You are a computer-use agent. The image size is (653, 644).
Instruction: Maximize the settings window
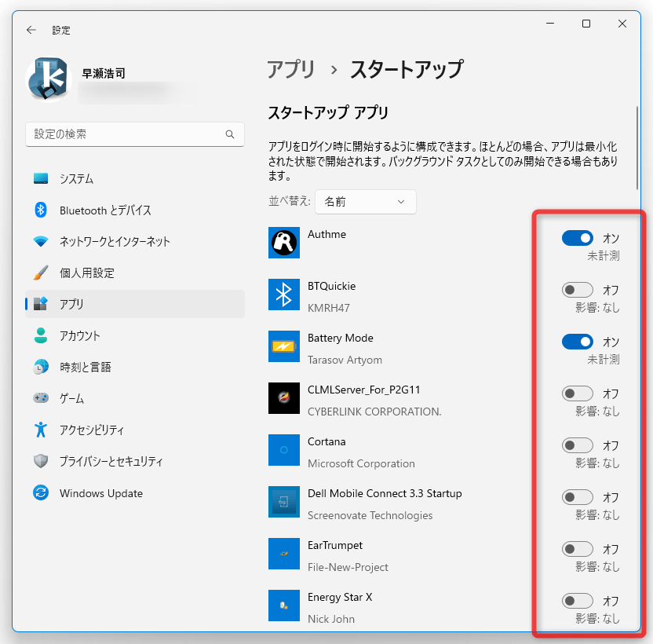click(x=586, y=24)
